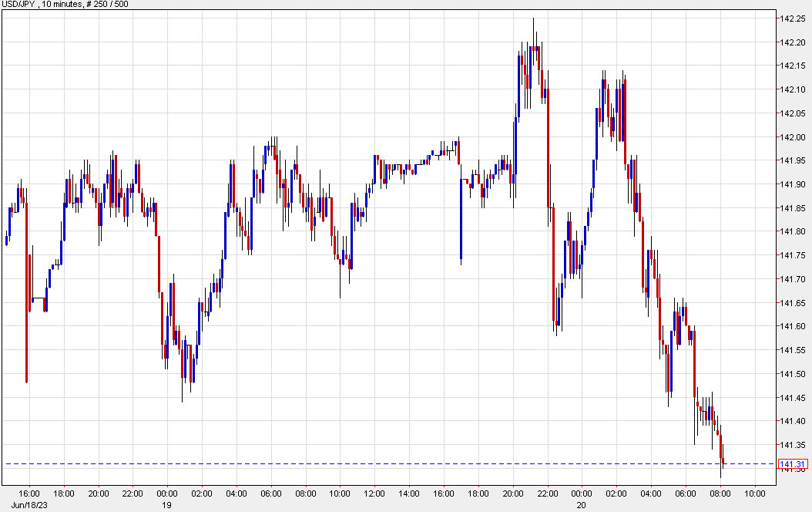This screenshot has width=812, height=512.
Task: Click the 141.75 price axis label
Action: (792, 255)
